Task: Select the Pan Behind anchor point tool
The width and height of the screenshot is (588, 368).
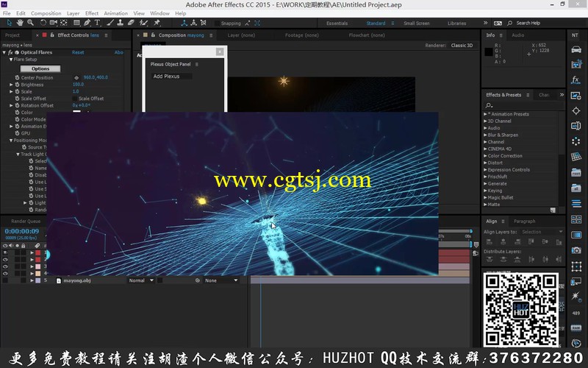Action: pos(64,23)
